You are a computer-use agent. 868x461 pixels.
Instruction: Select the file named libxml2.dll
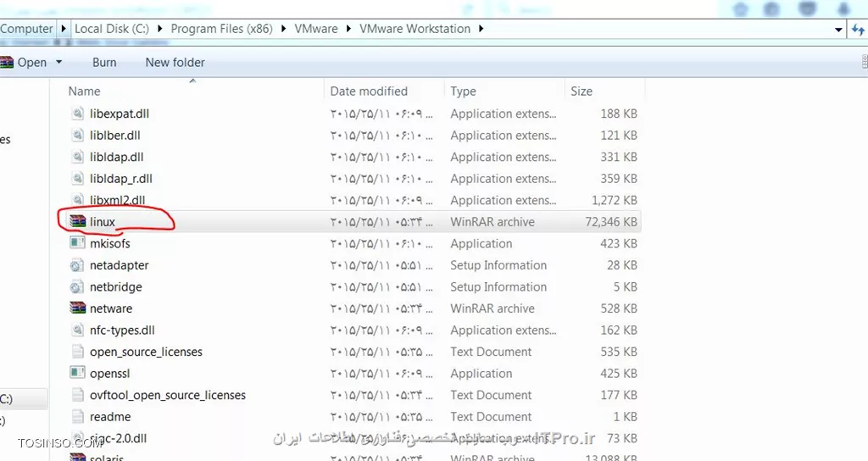[x=117, y=200]
